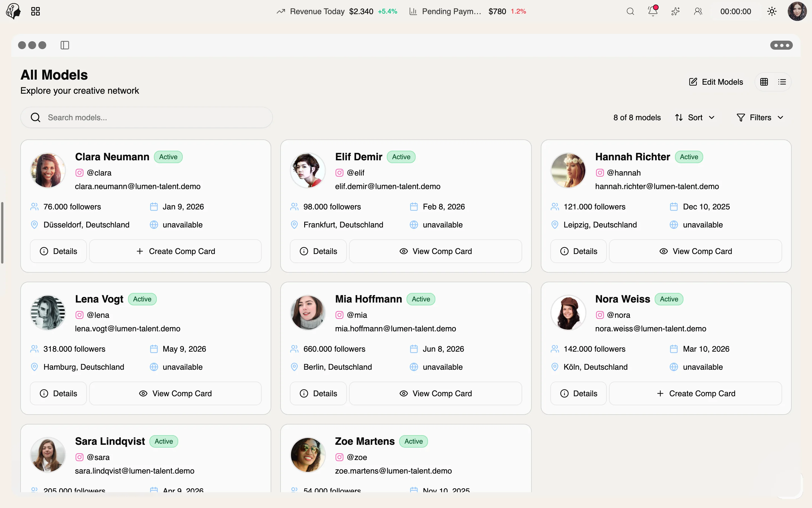Click the globe icon on Lena Vogt's card

click(154, 367)
